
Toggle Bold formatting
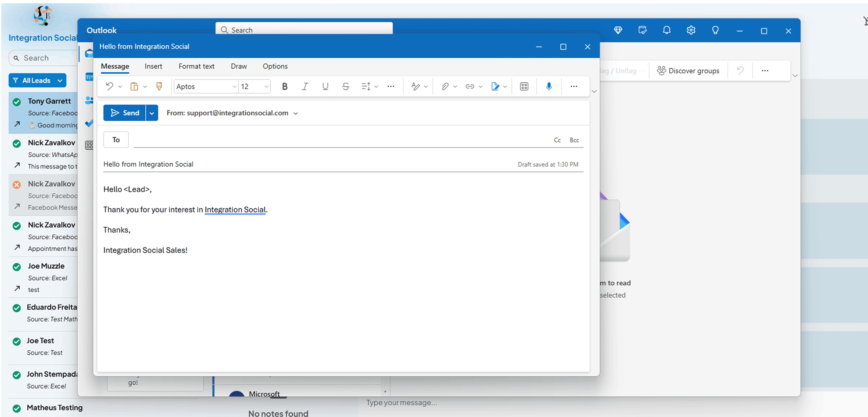[x=285, y=86]
